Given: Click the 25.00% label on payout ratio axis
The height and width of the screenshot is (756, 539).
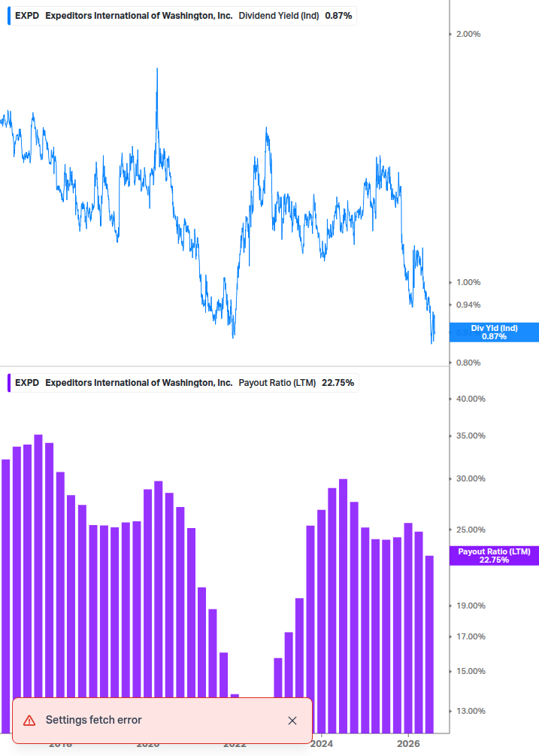Looking at the screenshot, I should tap(471, 530).
